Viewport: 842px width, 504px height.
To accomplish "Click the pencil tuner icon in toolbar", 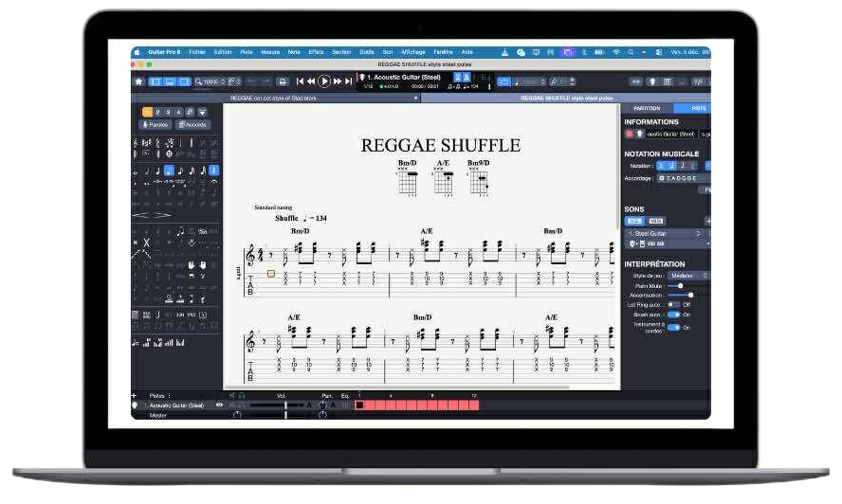I will (x=554, y=81).
